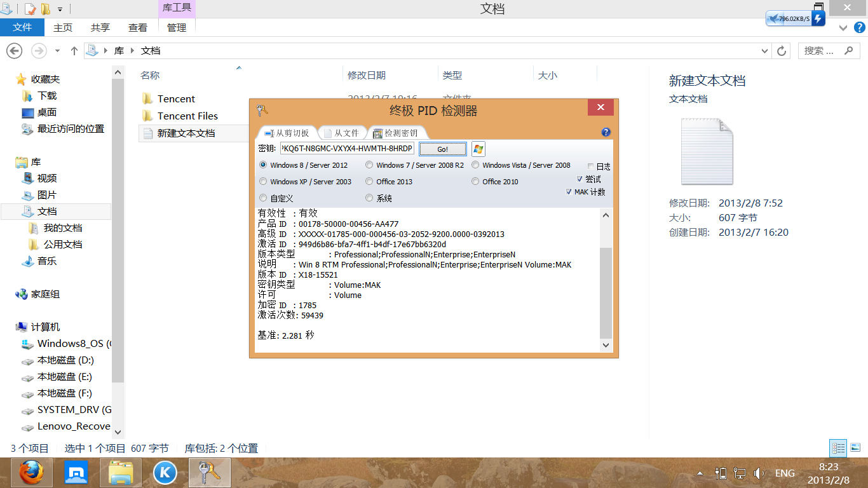Open the 文件 ribbon menu
Image resolution: width=868 pixels, height=488 pixels.
[x=22, y=27]
